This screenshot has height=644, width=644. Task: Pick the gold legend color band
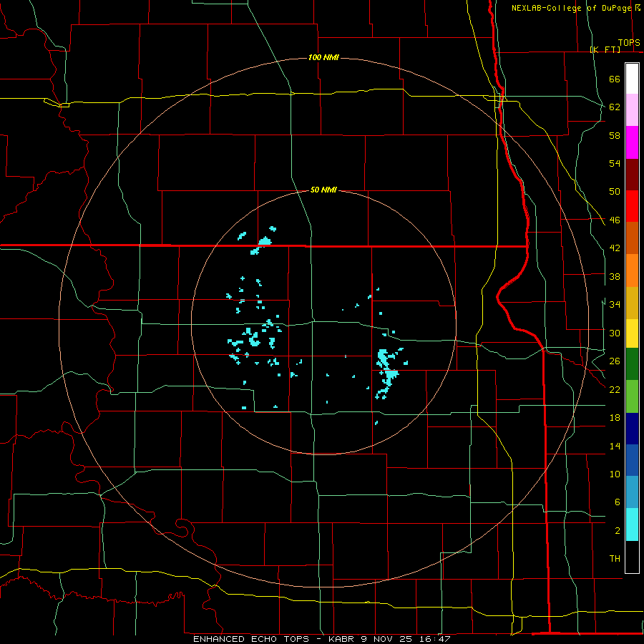[632, 303]
